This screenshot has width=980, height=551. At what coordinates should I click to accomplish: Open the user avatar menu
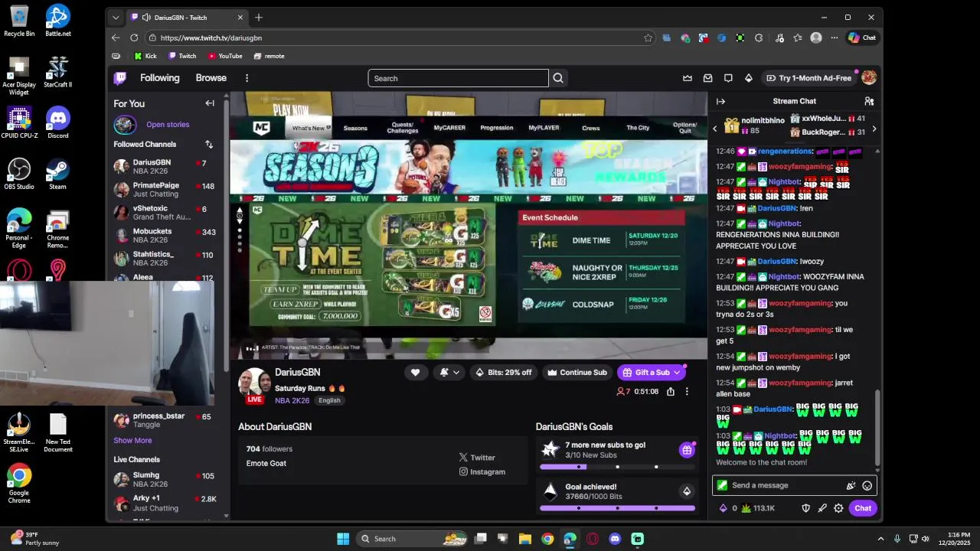click(869, 78)
